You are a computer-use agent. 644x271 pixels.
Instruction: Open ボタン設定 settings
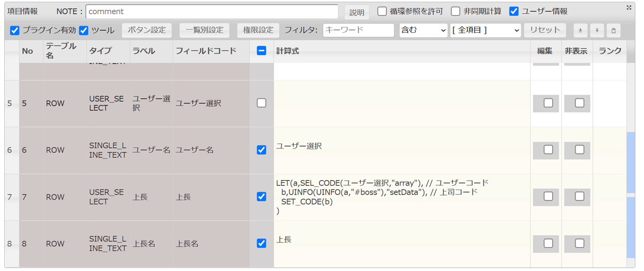tap(147, 30)
